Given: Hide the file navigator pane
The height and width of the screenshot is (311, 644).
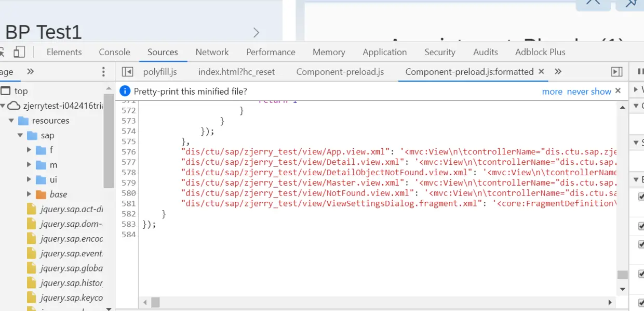Looking at the screenshot, I should pyautogui.click(x=127, y=72).
